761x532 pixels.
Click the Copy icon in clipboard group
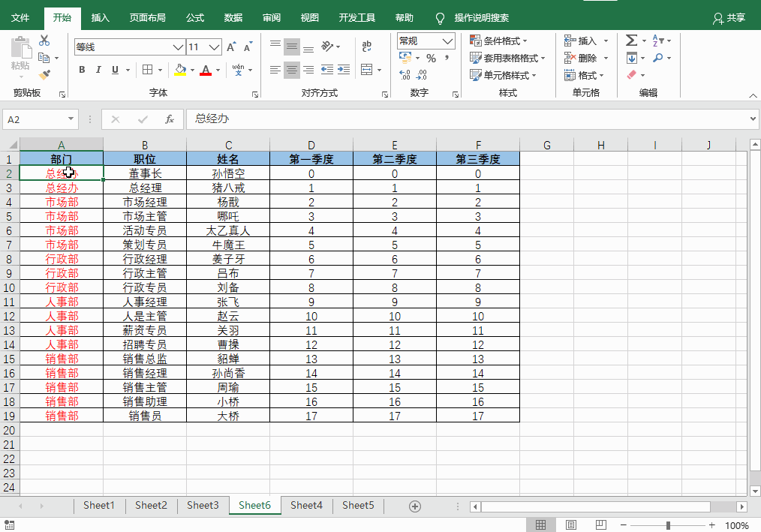tap(44, 59)
